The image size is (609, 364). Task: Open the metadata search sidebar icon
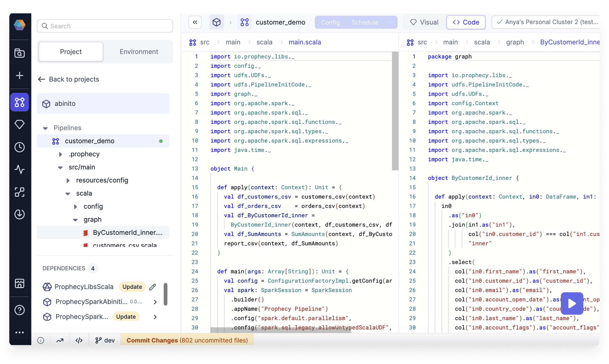coord(20,53)
